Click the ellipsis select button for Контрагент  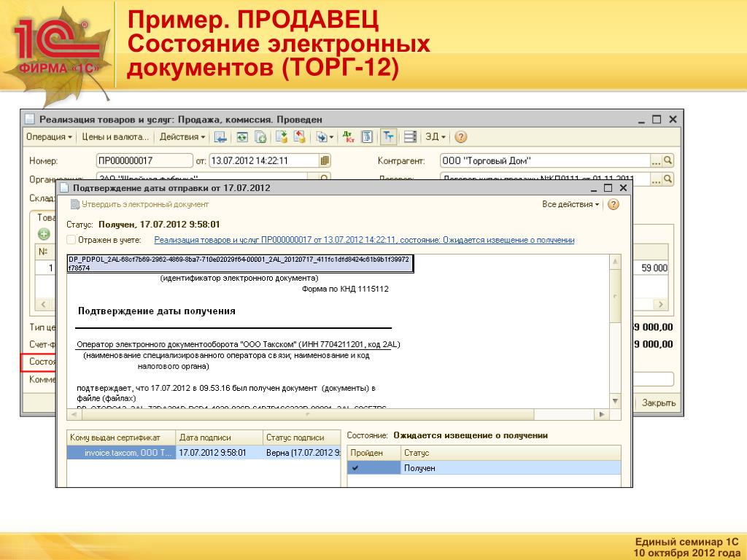[x=656, y=161]
